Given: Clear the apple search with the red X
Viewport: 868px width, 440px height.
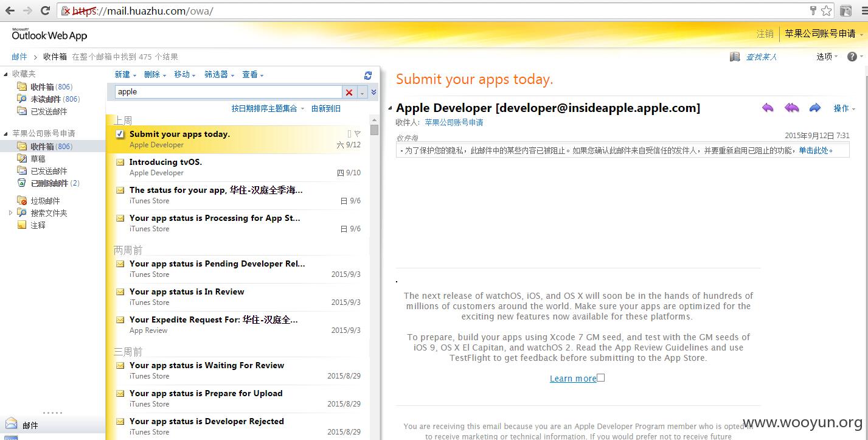Looking at the screenshot, I should pos(349,93).
